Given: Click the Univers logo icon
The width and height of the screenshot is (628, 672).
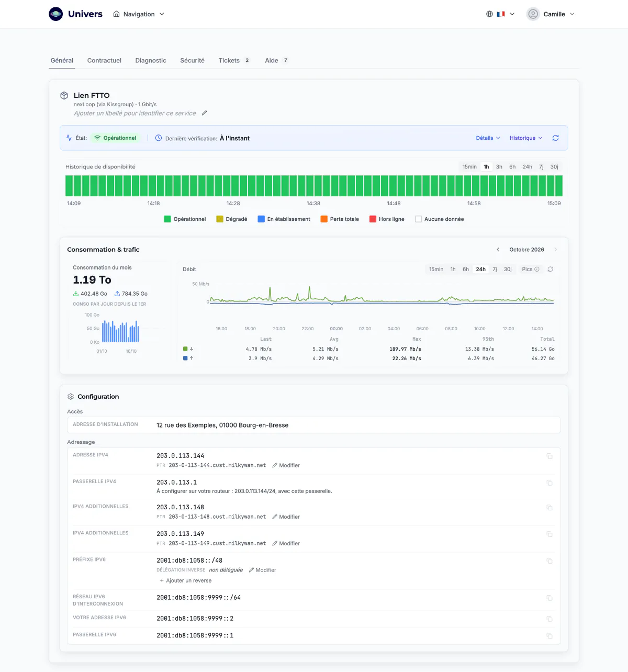Looking at the screenshot, I should click(56, 14).
